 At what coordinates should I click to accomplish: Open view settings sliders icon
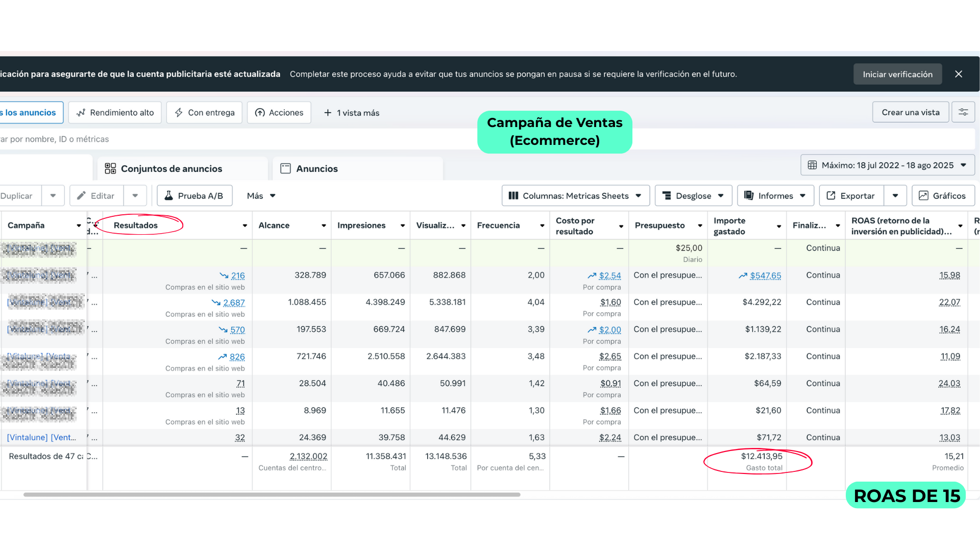(x=963, y=112)
